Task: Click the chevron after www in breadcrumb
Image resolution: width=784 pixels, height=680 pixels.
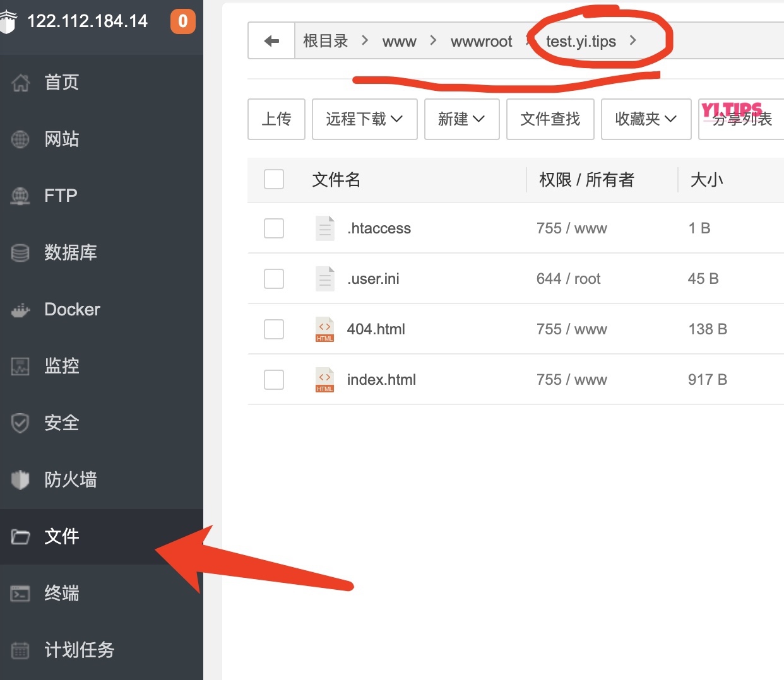Action: (433, 40)
